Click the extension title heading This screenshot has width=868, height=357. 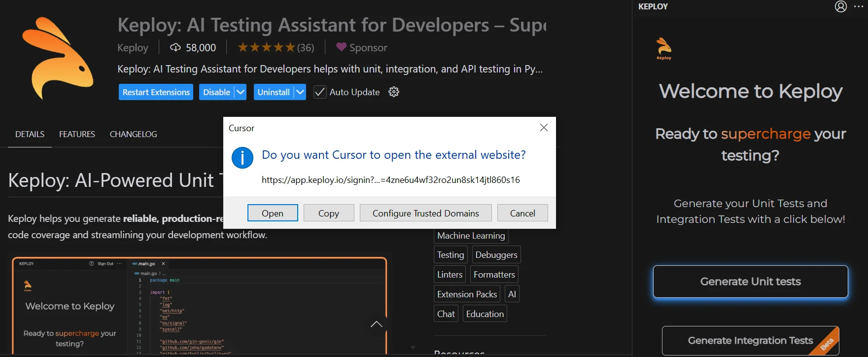click(x=332, y=25)
